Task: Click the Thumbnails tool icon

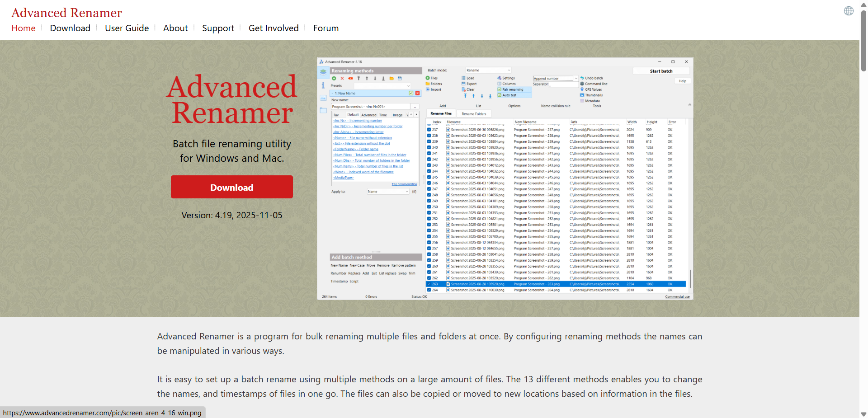Action: point(582,95)
